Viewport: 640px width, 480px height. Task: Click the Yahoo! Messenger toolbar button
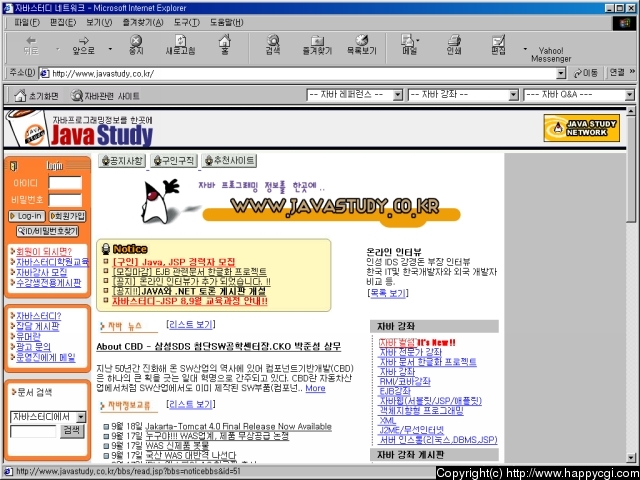551,54
